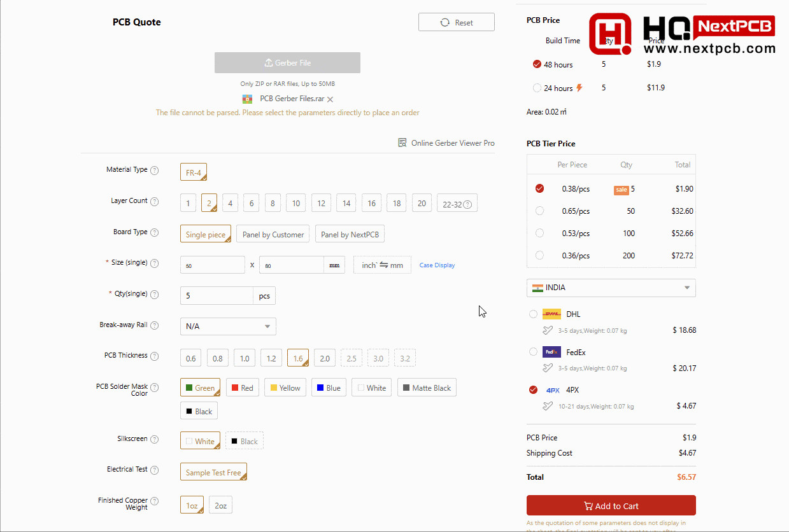Viewport: 789px width, 532px height.
Task: Remove uploaded PCB Gerber Files.rar with X
Action: tap(330, 99)
